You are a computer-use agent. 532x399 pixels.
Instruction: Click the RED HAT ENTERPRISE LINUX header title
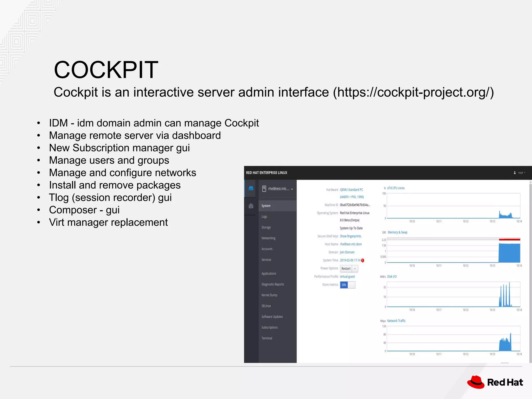click(267, 173)
